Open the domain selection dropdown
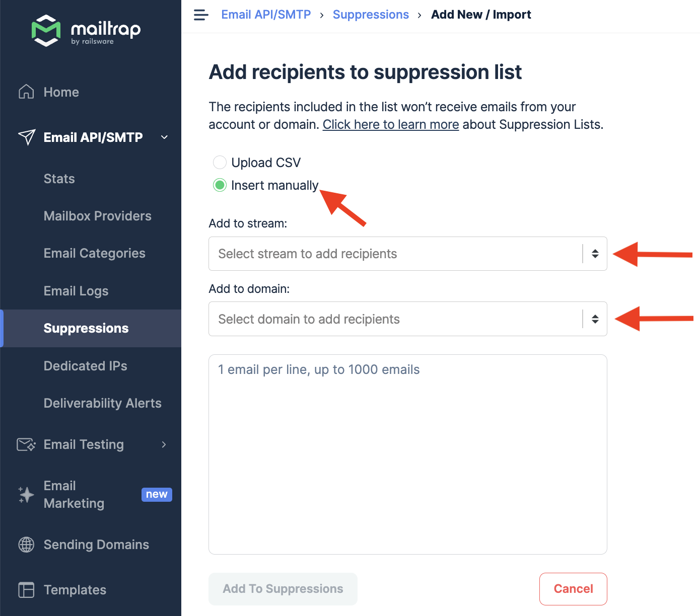The height and width of the screenshot is (616, 700). pyautogui.click(x=407, y=319)
